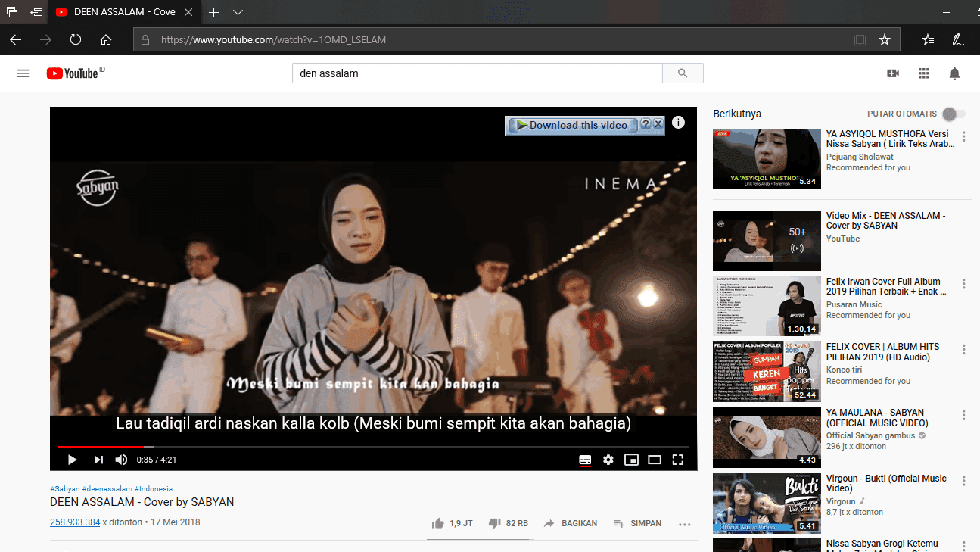Close the DEEN ASSALAM tab
980x552 pixels.
tap(188, 12)
